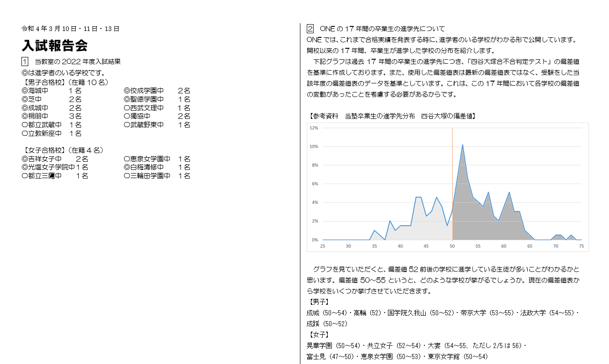Select the 【女子合格校】(在籍4名) heading
Screen dimensions: 609x364
(63, 150)
